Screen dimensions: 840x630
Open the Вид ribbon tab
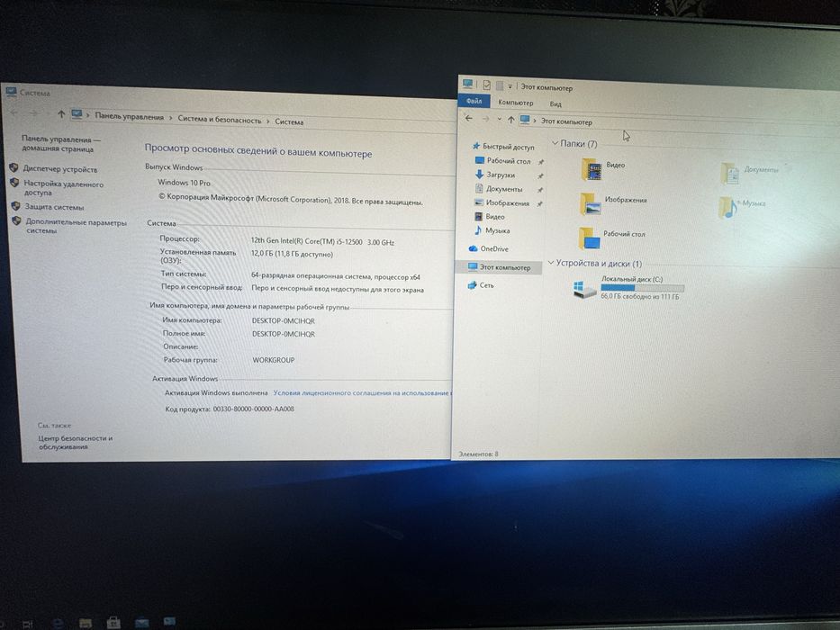[x=555, y=103]
